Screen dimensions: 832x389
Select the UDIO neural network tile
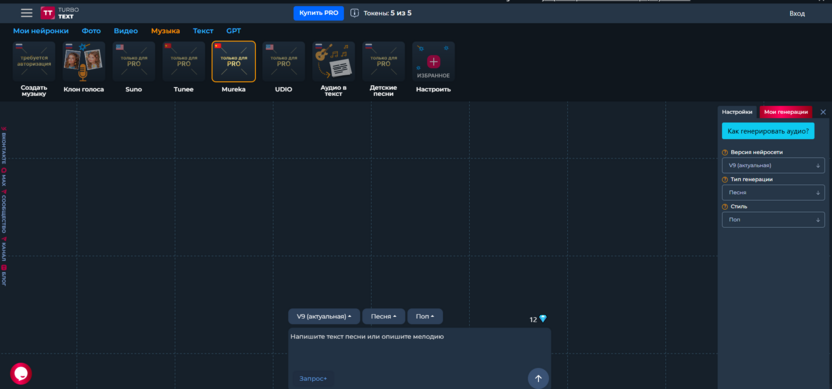(283, 67)
